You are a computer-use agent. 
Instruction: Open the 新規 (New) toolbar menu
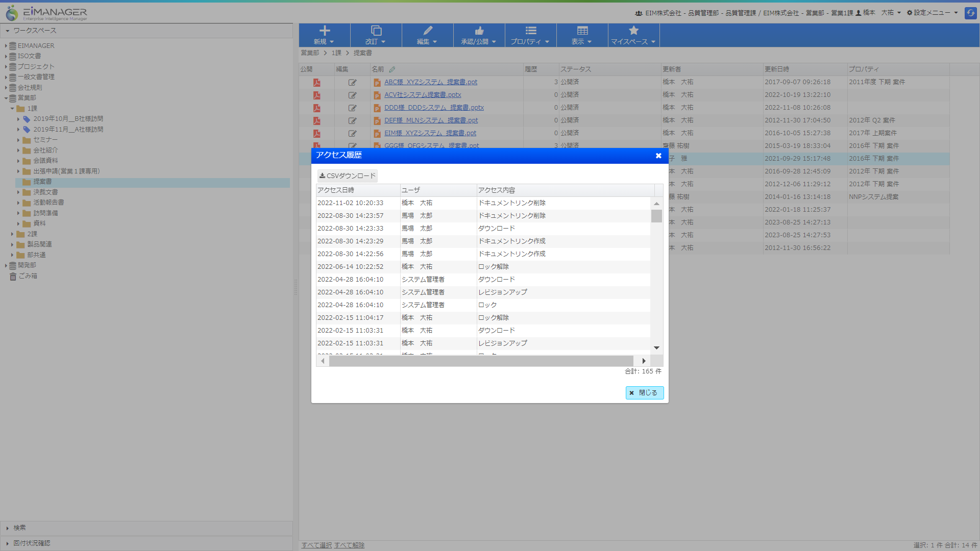pos(324,35)
